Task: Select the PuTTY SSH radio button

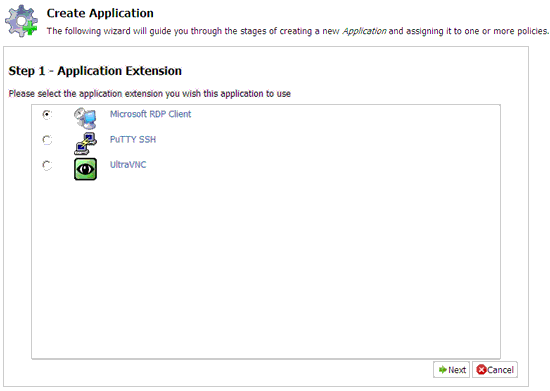Action: point(47,140)
